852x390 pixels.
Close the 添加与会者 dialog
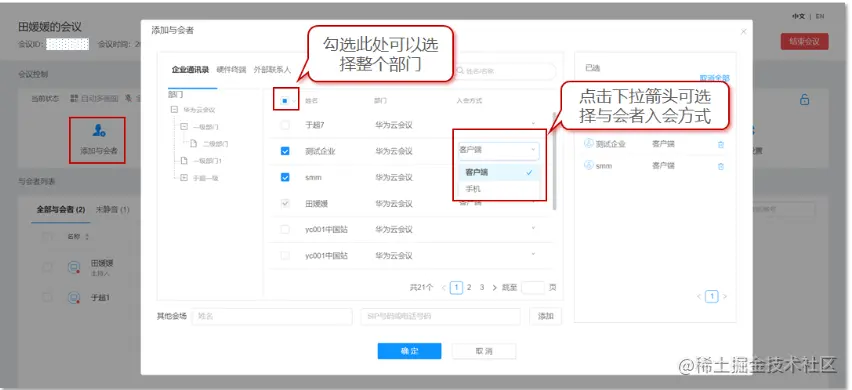(744, 32)
